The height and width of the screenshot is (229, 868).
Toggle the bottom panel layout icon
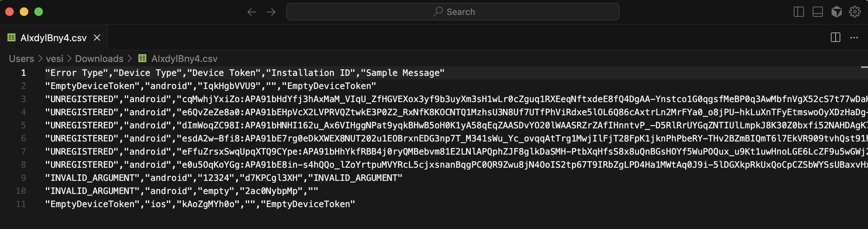pyautogui.click(x=817, y=11)
